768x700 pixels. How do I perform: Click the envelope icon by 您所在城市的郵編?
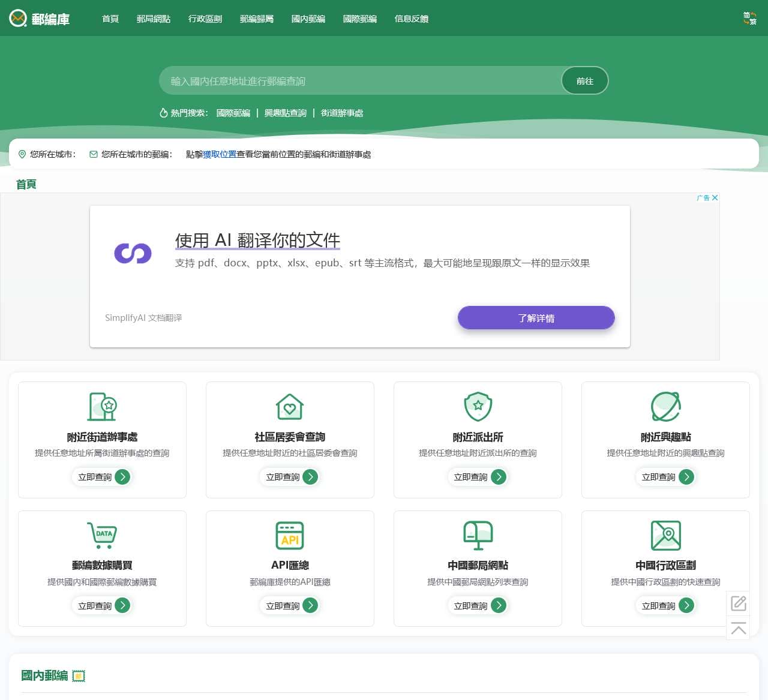click(x=94, y=154)
